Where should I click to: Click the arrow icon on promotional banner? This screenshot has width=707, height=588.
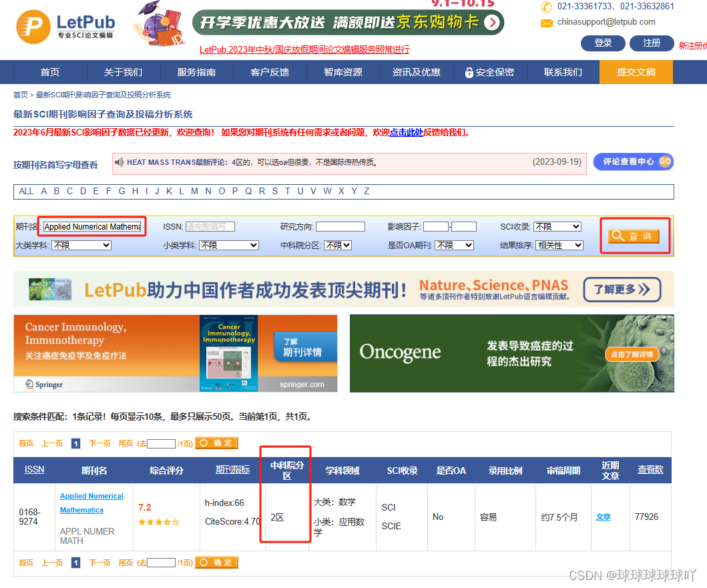click(x=493, y=22)
